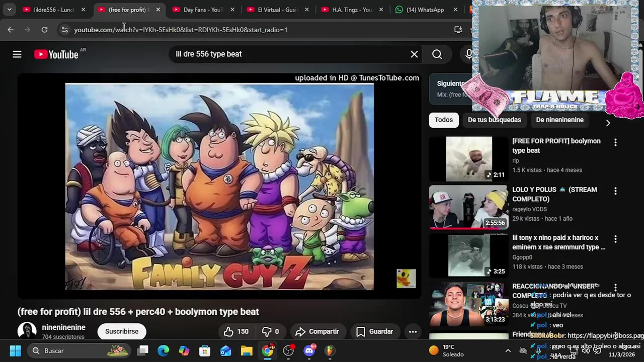Viewport: 644px width, 362px height.
Task: Select the De tus búsquedas filter chip
Action: click(x=494, y=120)
